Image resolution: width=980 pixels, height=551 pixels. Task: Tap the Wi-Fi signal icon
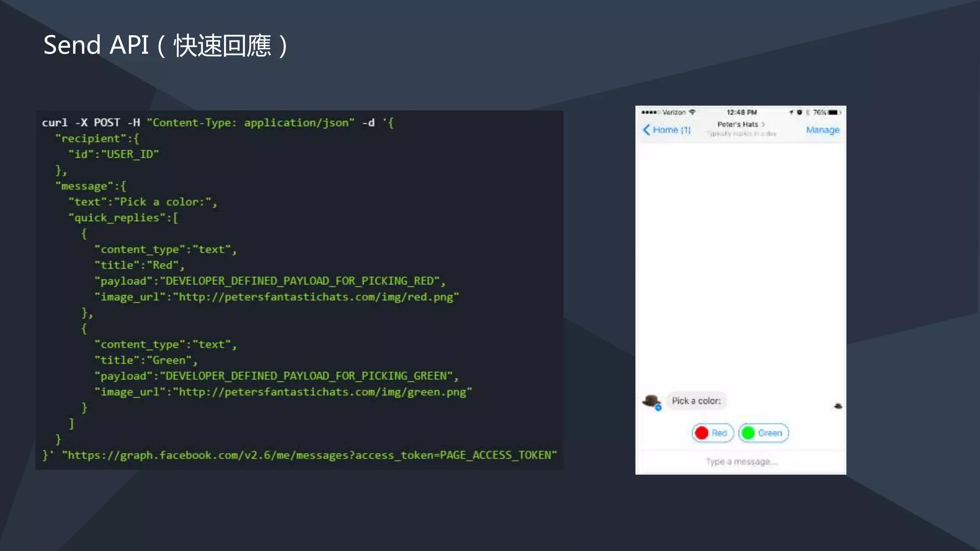692,112
